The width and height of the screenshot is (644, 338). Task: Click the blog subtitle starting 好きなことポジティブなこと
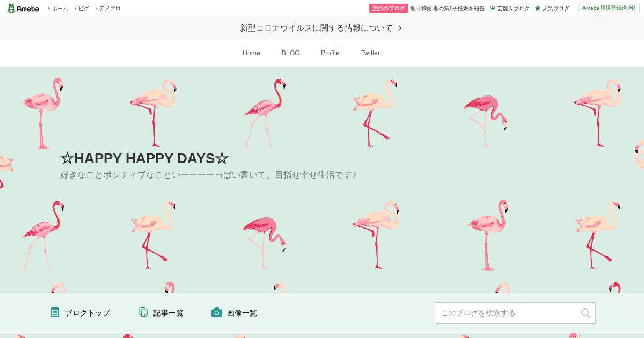coord(208,175)
